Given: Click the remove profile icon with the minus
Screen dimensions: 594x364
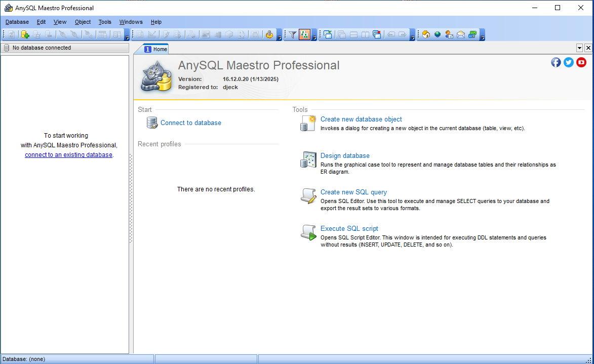Looking at the screenshot, I should (x=49, y=35).
